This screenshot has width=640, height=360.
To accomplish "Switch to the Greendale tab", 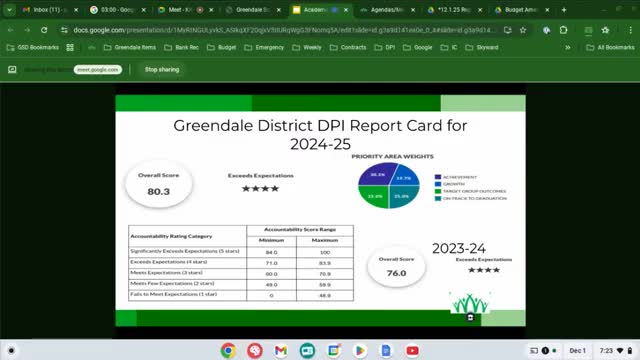I will tap(248, 10).
